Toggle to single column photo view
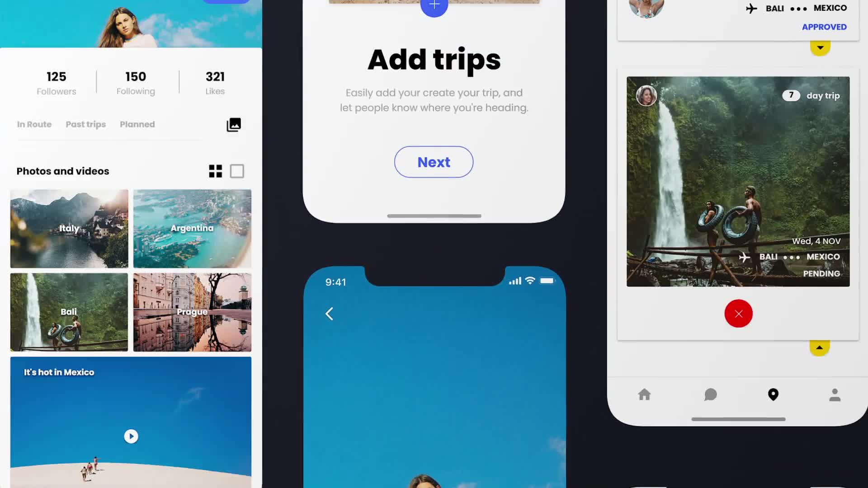Image resolution: width=868 pixels, height=488 pixels. pyautogui.click(x=237, y=171)
